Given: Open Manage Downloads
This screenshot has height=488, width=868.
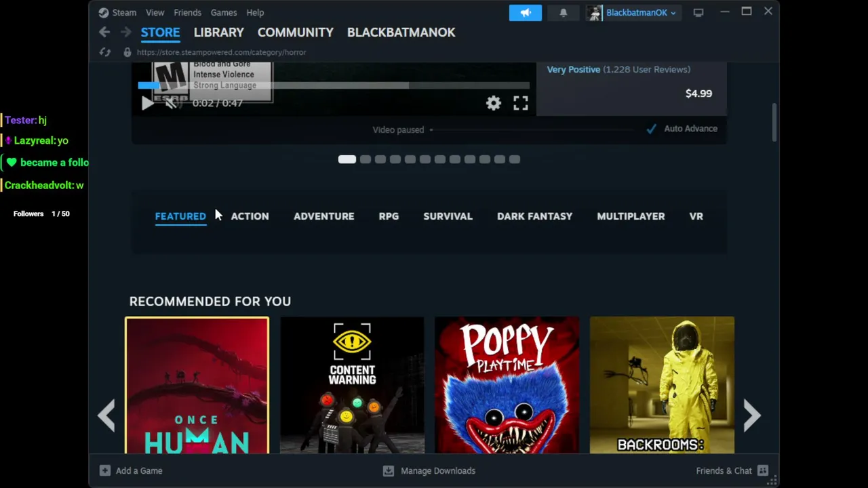Looking at the screenshot, I should point(429,470).
